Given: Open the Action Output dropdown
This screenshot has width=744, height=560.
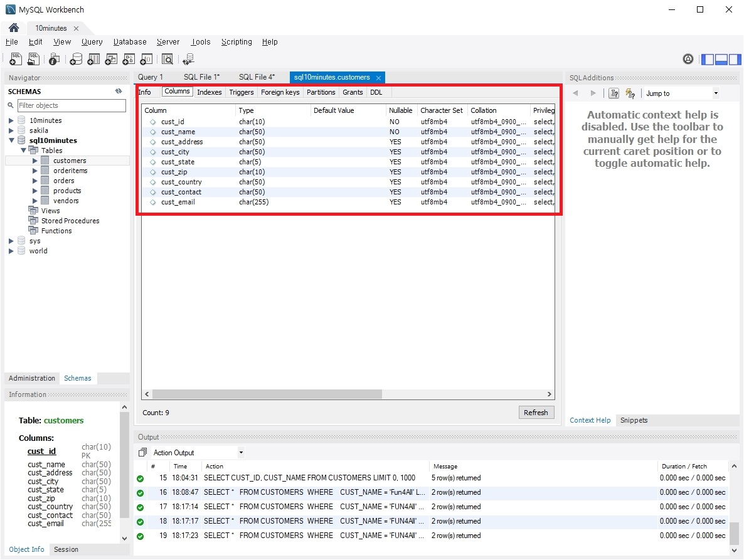Looking at the screenshot, I should (x=241, y=452).
